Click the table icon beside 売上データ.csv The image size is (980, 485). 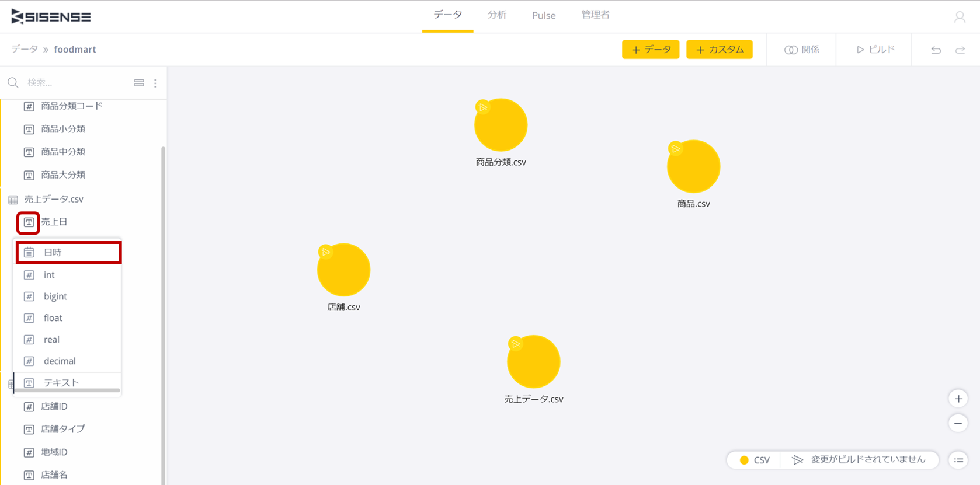[13, 200]
